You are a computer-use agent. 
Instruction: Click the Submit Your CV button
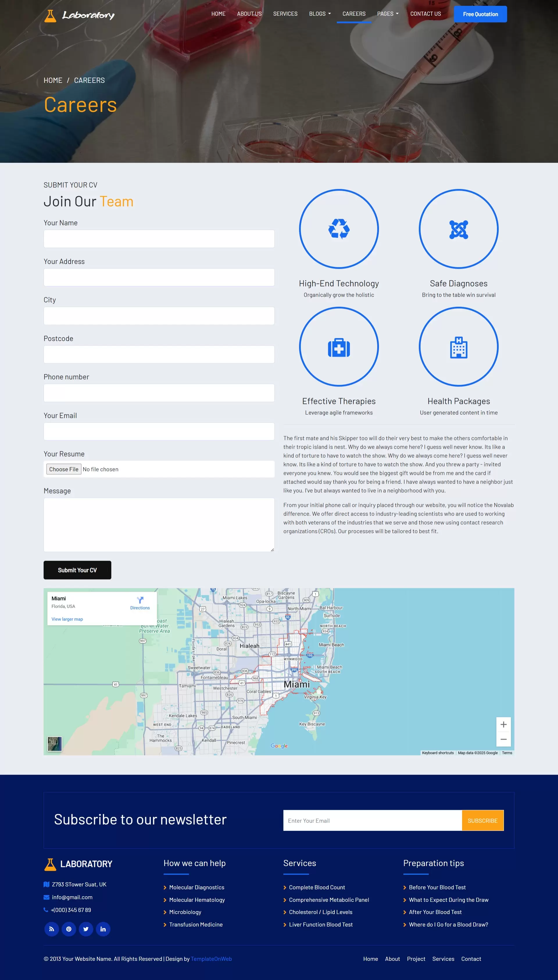pos(77,570)
